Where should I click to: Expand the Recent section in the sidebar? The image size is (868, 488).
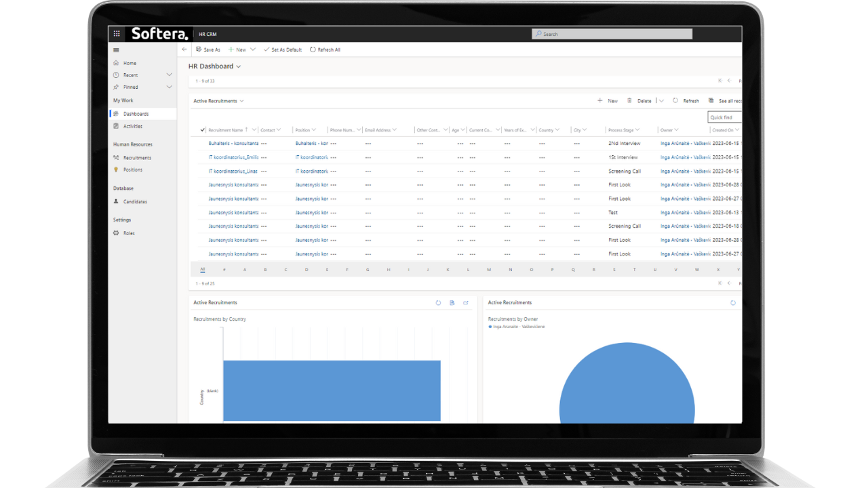(x=169, y=75)
